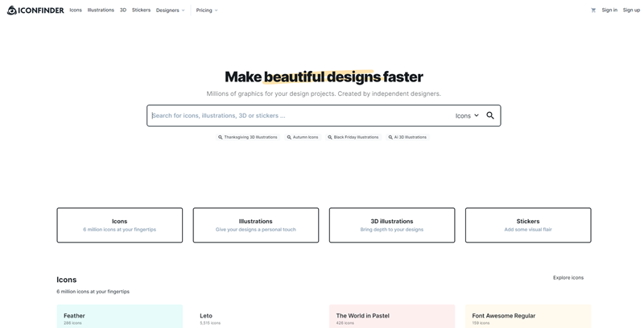Open the Icons category card

click(x=119, y=225)
